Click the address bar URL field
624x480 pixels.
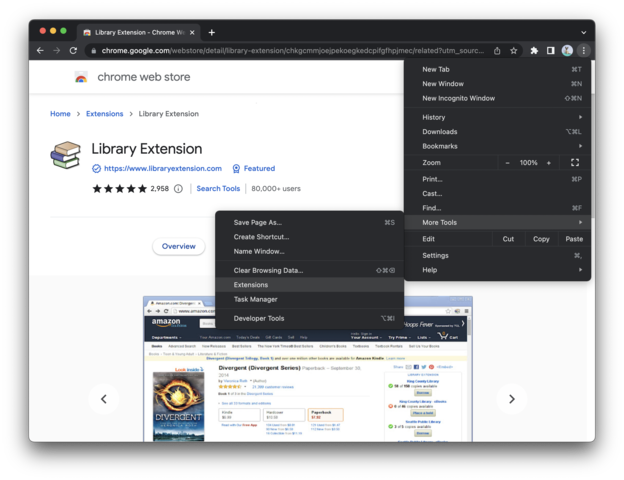coord(292,51)
